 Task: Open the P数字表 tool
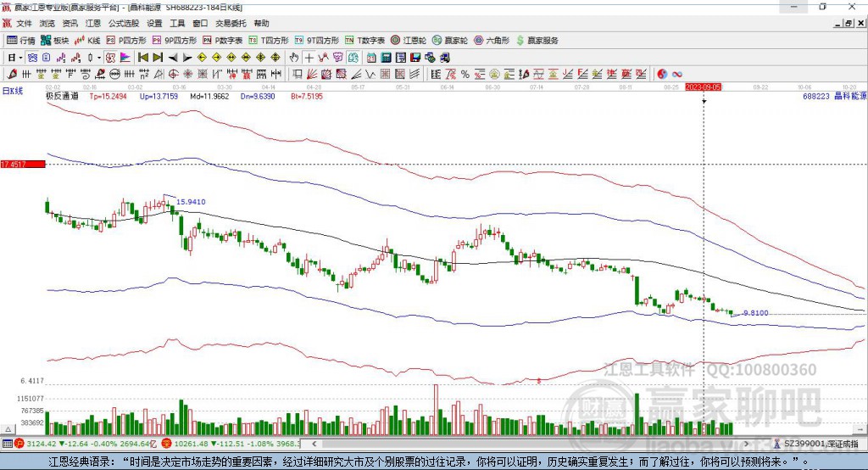(x=223, y=41)
